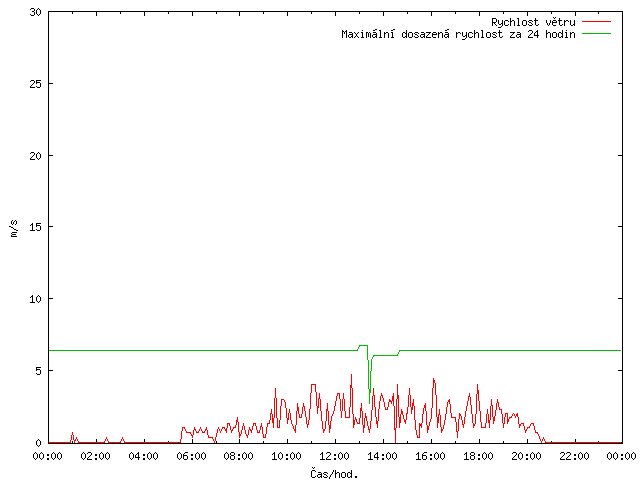The image size is (640, 480).
Task: Click the red legend line sample
Action: click(x=596, y=22)
